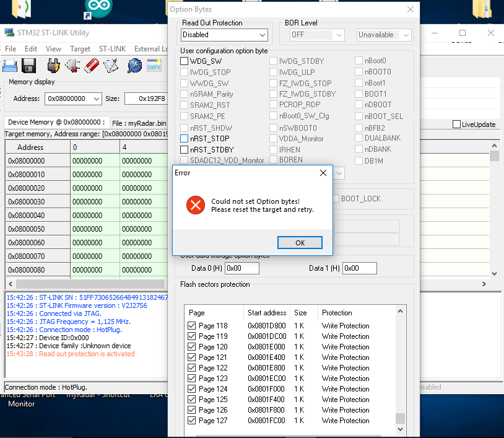Click the Page column header
The image size is (504, 438).
pos(214,313)
